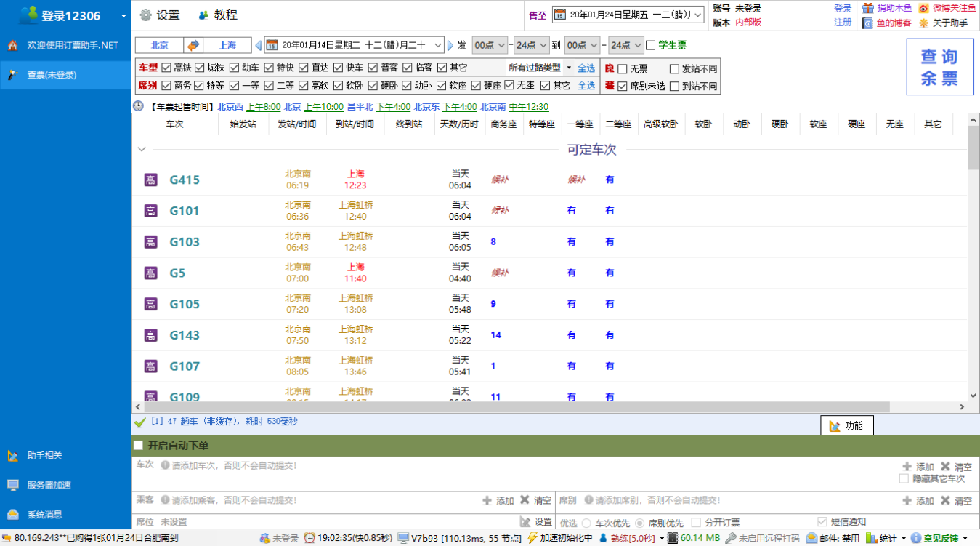
Task: Open 助手相关 in the sidebar
Action: [x=65, y=456]
